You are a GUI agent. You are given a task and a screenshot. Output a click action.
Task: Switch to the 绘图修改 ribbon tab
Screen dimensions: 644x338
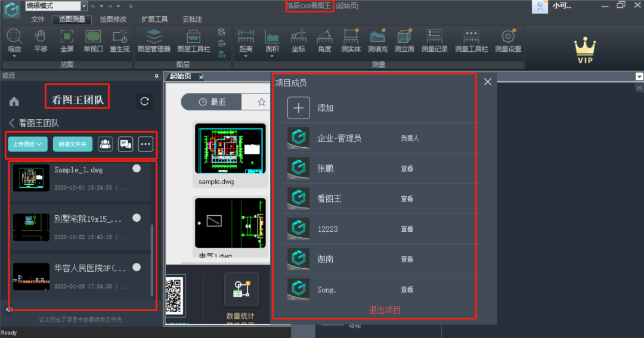113,19
